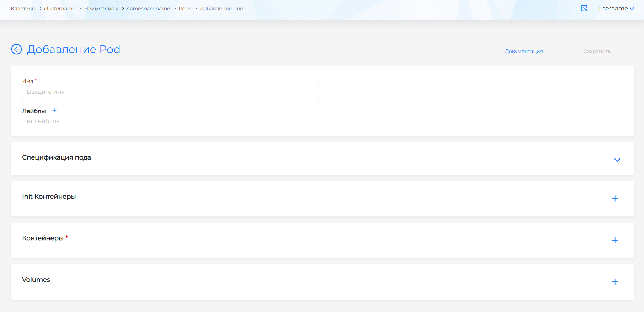Click the Сохранить button

coord(596,51)
